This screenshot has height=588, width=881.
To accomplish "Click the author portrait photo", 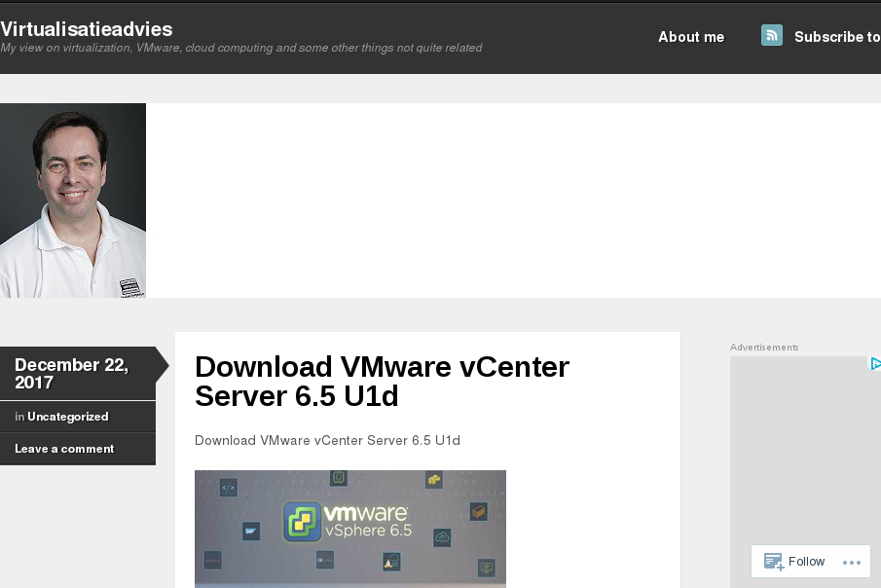I will click(x=73, y=201).
